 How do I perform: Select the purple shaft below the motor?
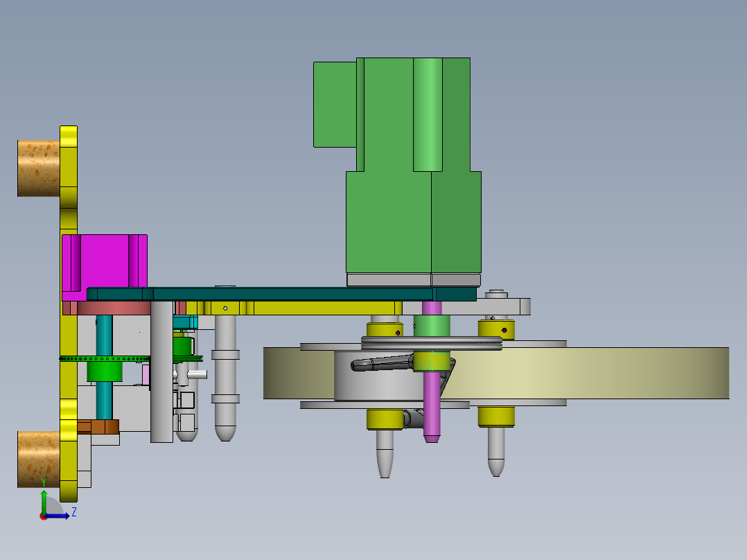[x=432, y=405]
